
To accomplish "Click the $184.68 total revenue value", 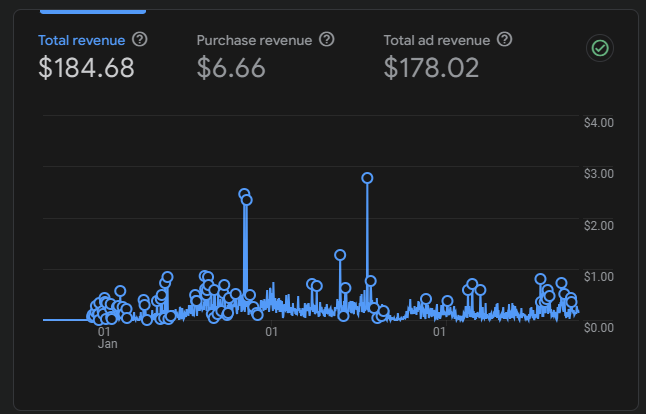I will 86,68.
